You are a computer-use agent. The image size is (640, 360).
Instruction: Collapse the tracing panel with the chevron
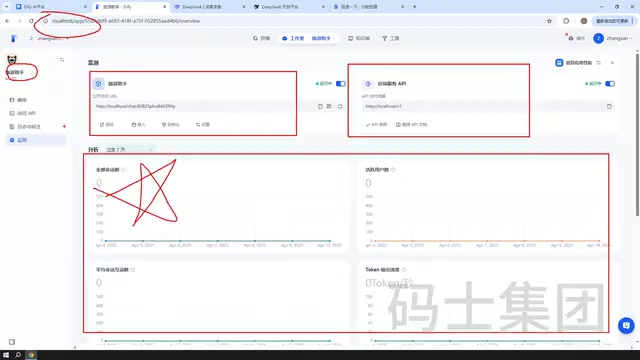(612, 63)
